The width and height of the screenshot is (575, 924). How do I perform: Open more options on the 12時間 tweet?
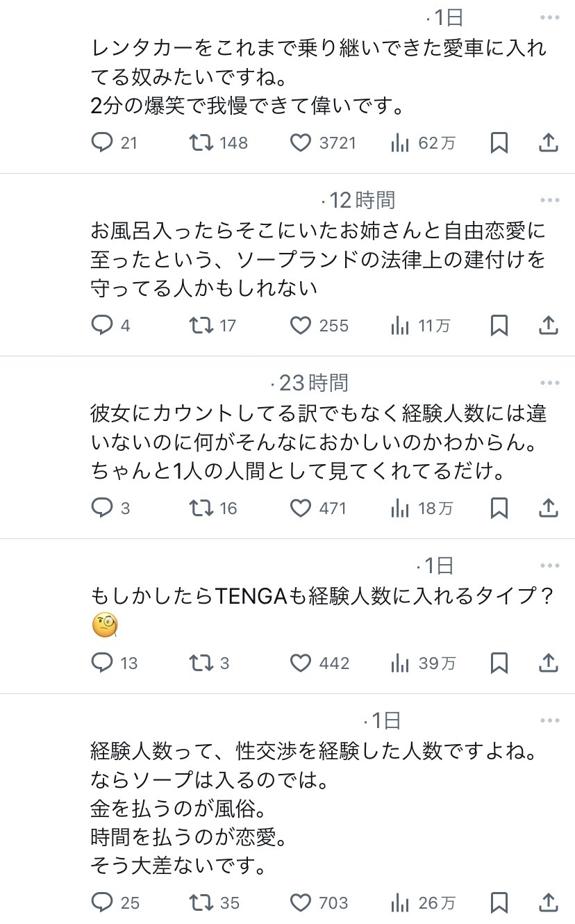[549, 201]
